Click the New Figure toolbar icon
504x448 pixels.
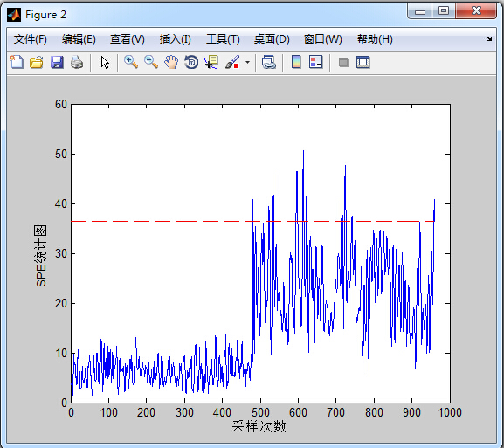pyautogui.click(x=17, y=62)
